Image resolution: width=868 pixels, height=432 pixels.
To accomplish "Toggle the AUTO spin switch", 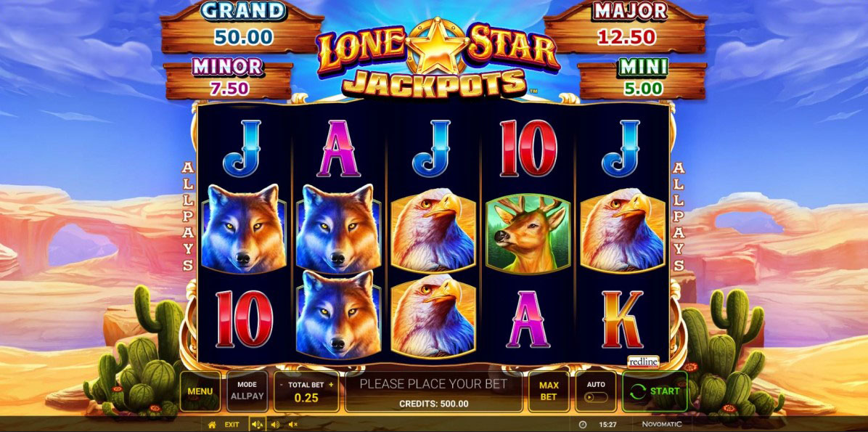I will [x=596, y=397].
